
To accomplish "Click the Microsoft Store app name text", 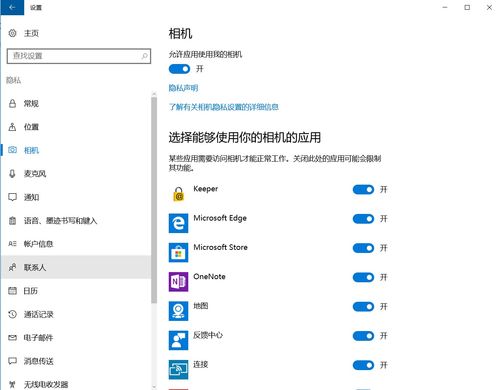I will click(x=220, y=247).
